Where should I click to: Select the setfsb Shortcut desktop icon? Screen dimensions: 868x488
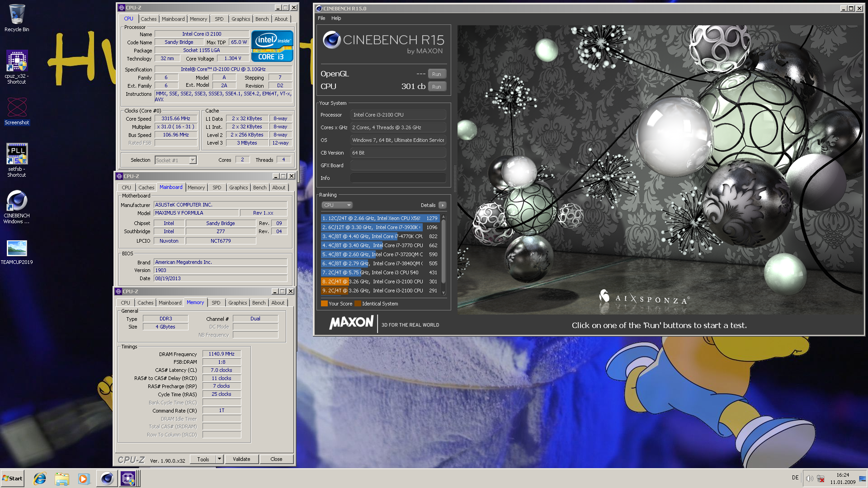pos(17,160)
